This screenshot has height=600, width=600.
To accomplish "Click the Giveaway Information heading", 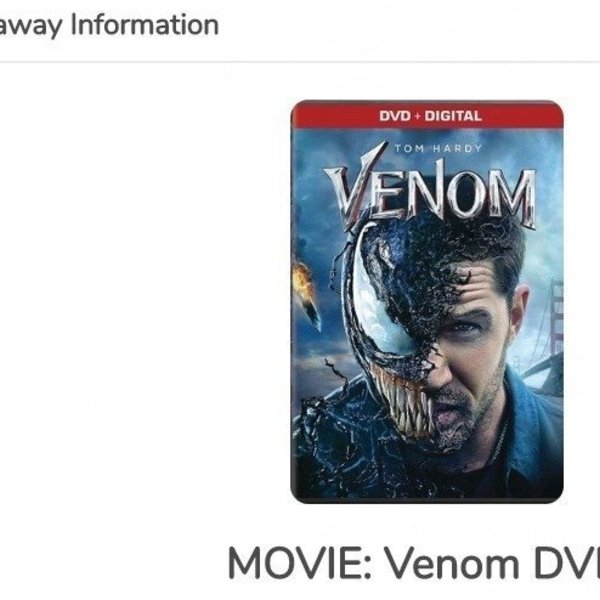I will pos(109,25).
